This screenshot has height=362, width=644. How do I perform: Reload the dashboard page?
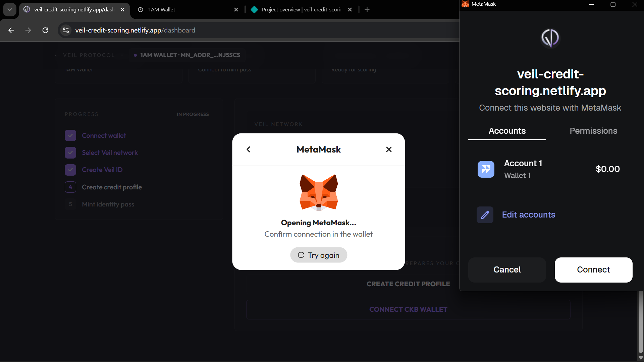pos(45,31)
